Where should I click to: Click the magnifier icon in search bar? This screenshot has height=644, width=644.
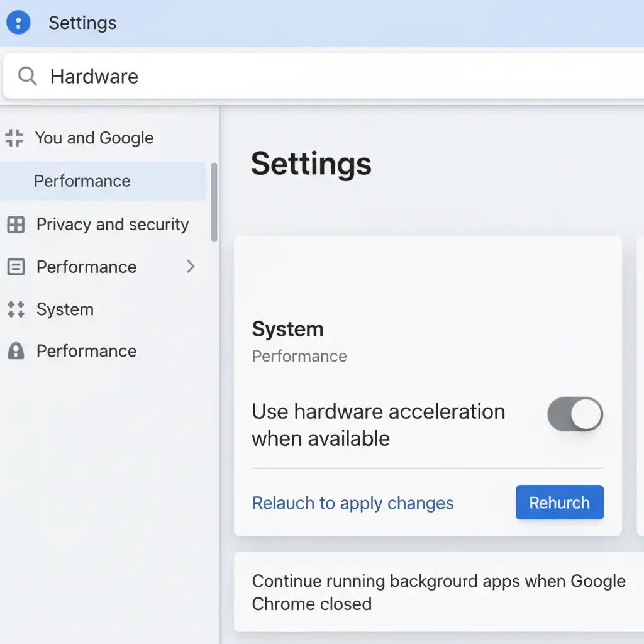coord(27,76)
